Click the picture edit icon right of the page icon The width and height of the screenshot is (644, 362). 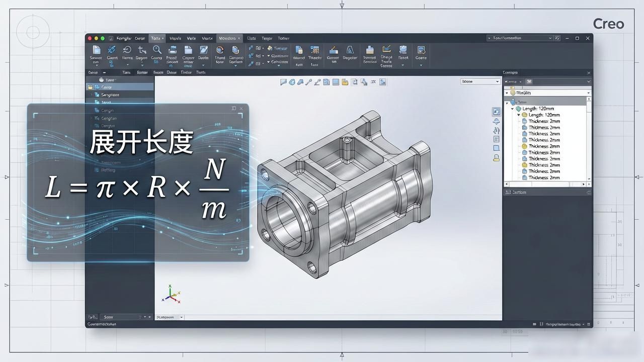[x=204, y=50]
